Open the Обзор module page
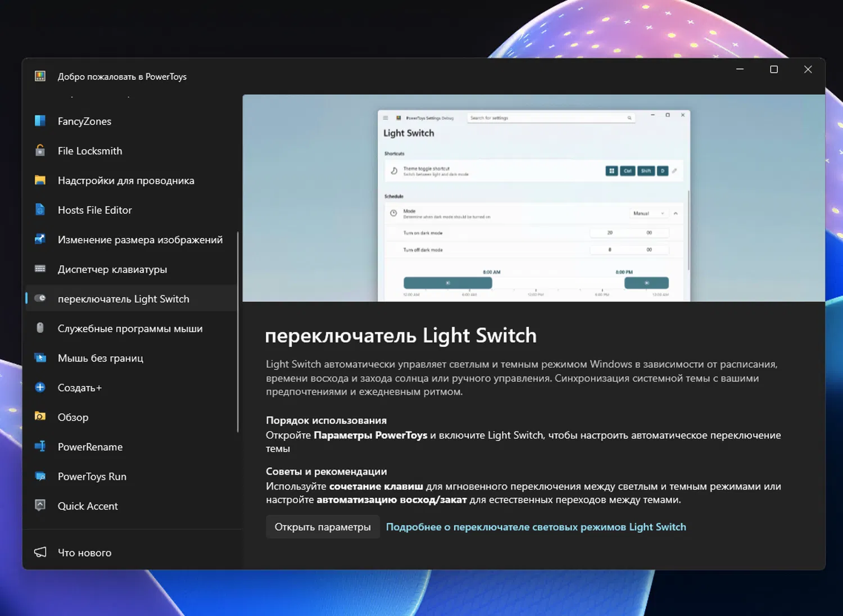The height and width of the screenshot is (616, 843). tap(131, 417)
